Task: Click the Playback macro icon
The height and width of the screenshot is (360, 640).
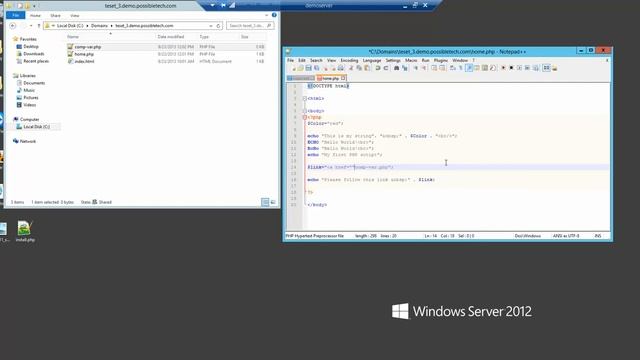Action: 519,68
